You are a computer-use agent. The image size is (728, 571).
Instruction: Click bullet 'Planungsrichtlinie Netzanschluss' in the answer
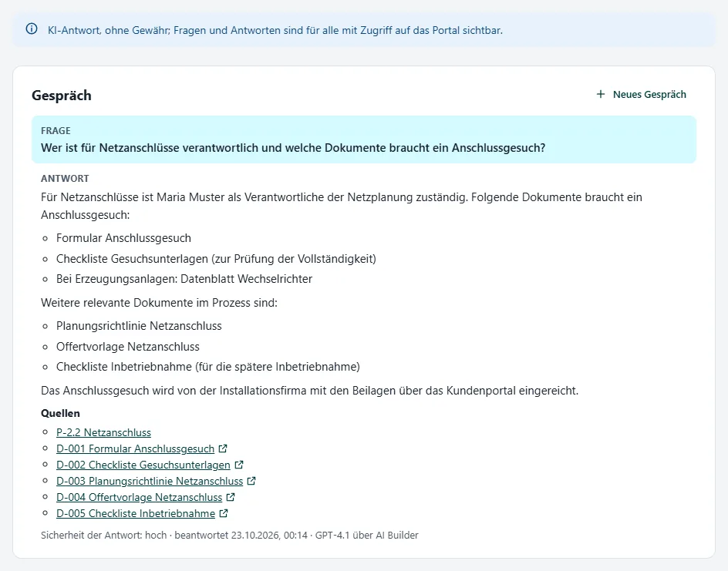[139, 326]
